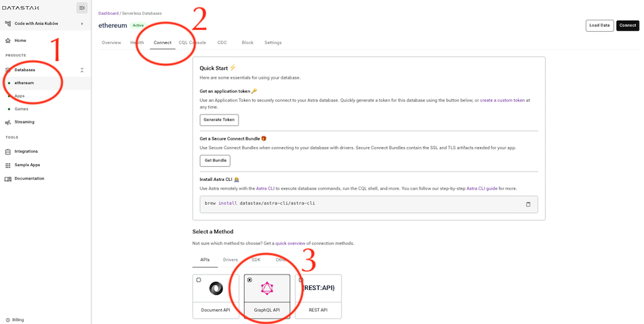
Task: Click the {REST:API} logo
Action: [x=319, y=288]
